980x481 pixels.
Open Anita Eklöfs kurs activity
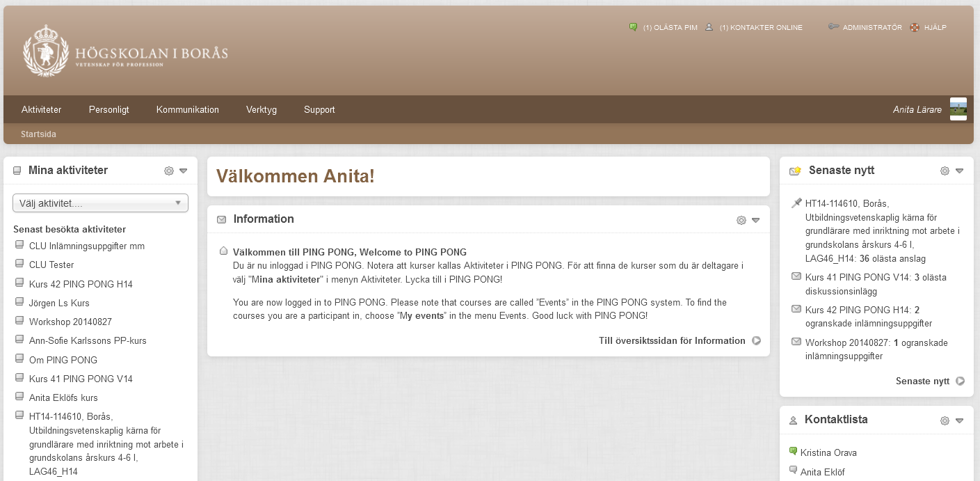point(63,397)
